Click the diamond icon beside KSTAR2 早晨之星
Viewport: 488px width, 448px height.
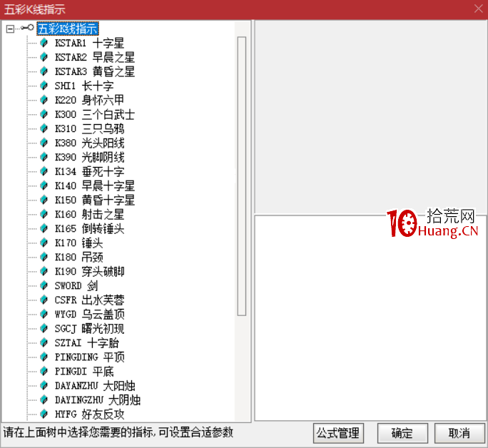(x=44, y=57)
